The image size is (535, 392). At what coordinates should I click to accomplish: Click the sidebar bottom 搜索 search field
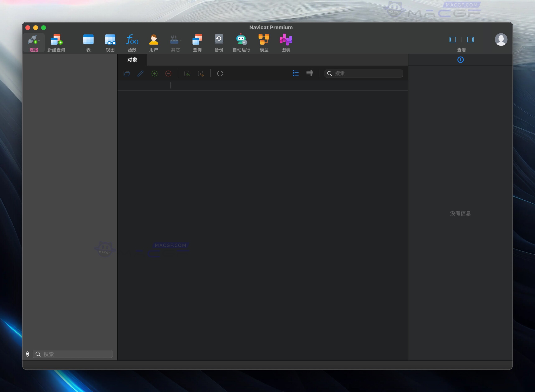[x=76, y=354]
